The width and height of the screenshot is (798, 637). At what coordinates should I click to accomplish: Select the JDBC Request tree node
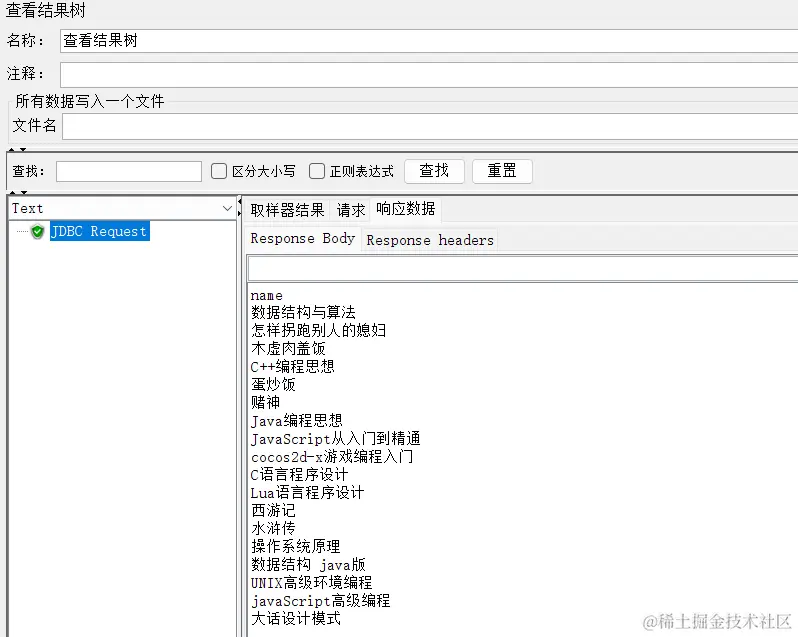(99, 231)
